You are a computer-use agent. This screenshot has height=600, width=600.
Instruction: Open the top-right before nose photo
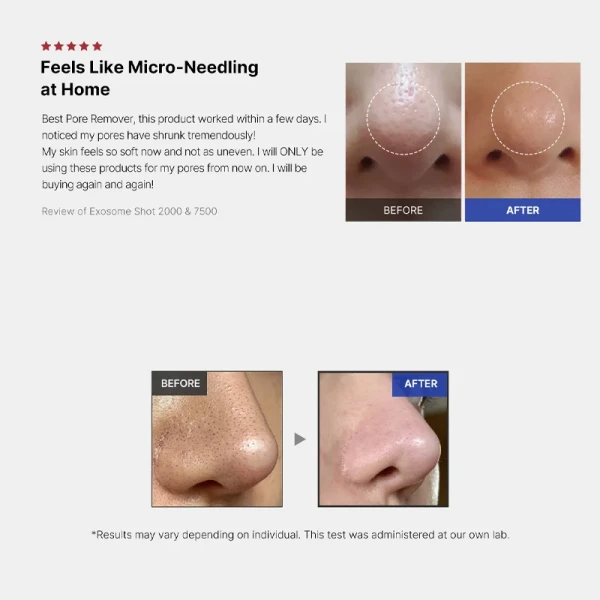[403, 130]
